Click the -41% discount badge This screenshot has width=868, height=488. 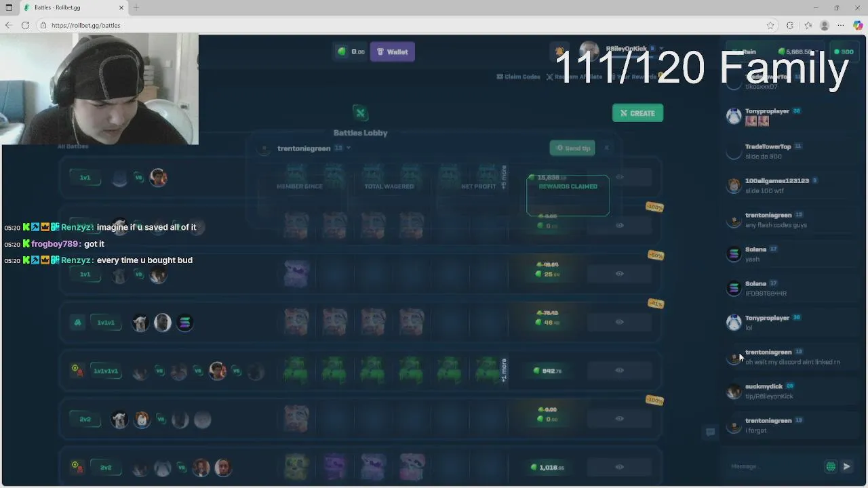[x=655, y=304]
